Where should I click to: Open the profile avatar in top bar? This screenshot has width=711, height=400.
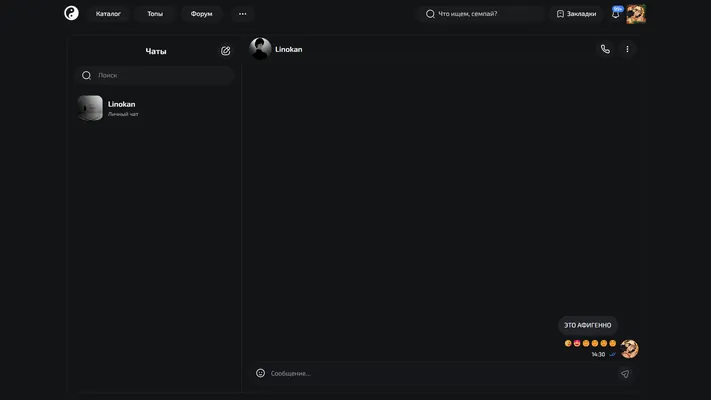click(x=636, y=14)
